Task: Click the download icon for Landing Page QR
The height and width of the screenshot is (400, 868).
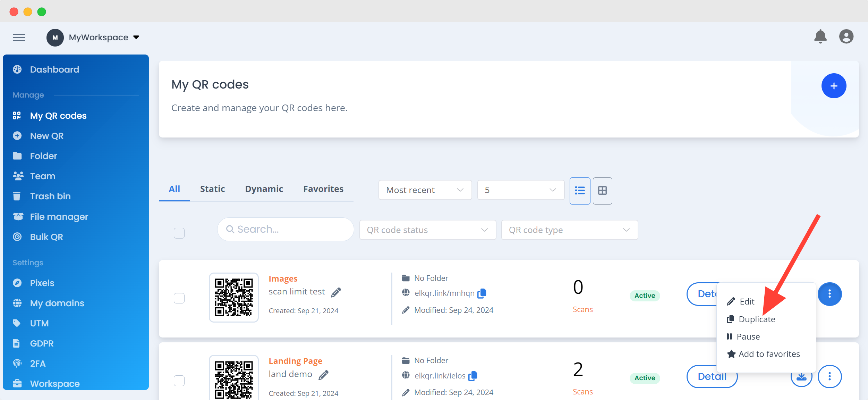Action: [x=801, y=376]
